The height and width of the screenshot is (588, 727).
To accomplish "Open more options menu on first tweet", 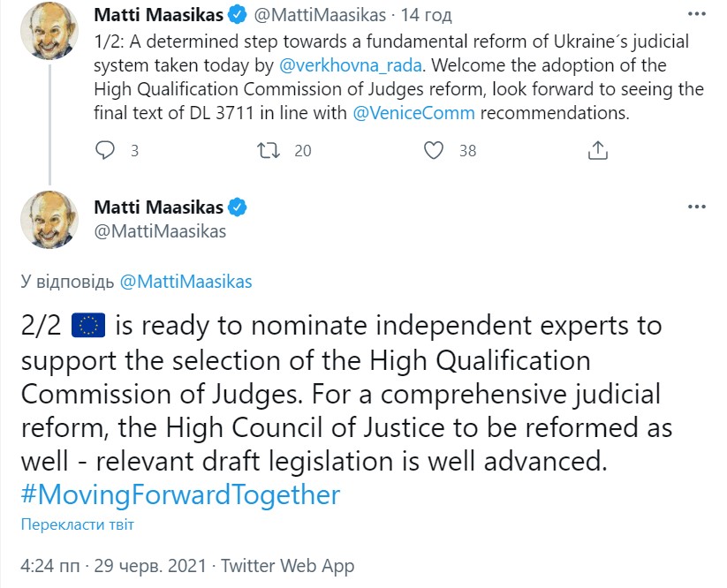I will coord(697,14).
